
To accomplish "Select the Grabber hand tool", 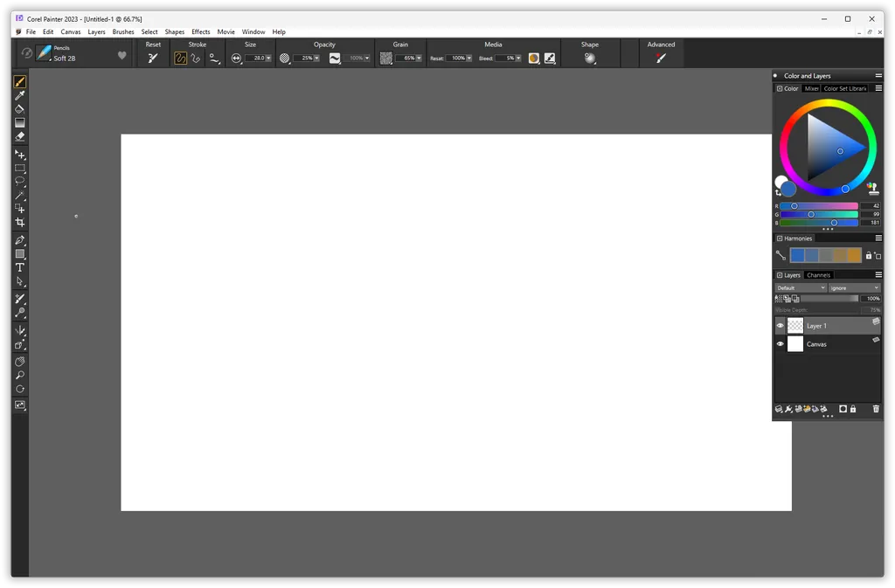I will tap(19, 362).
